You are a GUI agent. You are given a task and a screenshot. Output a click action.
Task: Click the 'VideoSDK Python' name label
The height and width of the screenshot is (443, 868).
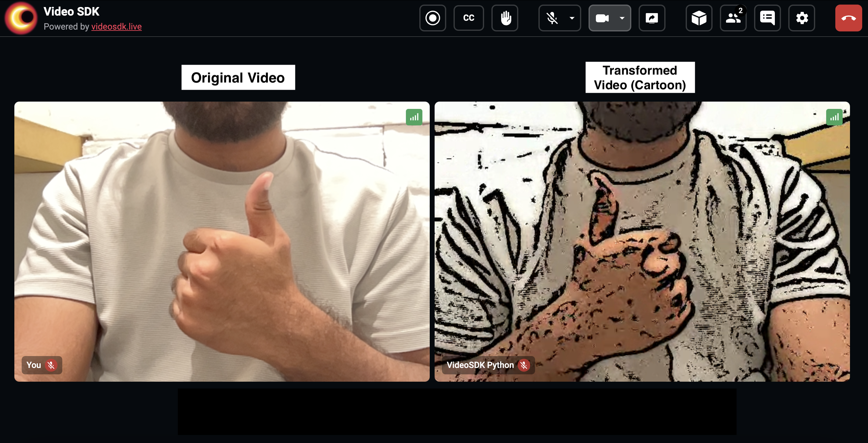[x=480, y=365]
